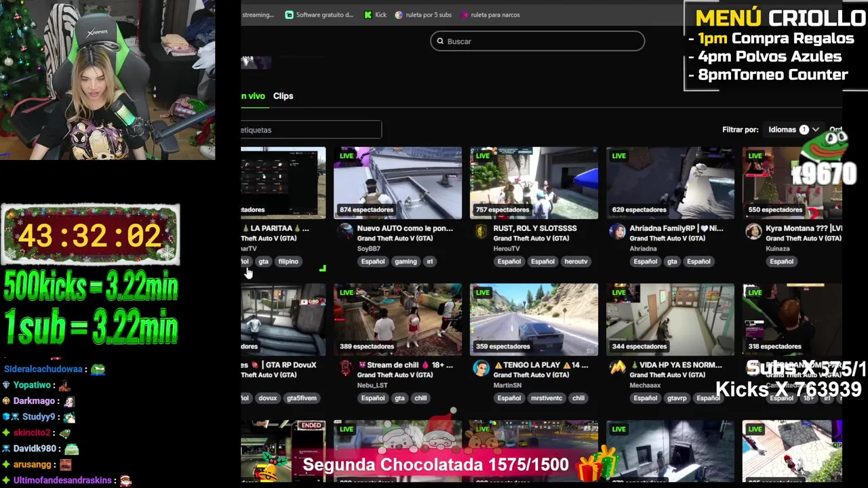Open the Kick bookmark in the bookmarks bar

[375, 15]
